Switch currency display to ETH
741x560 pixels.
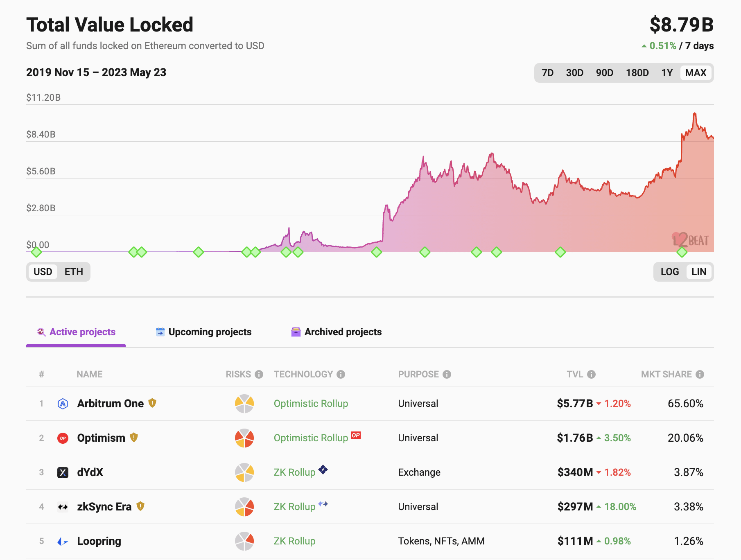[x=74, y=271]
